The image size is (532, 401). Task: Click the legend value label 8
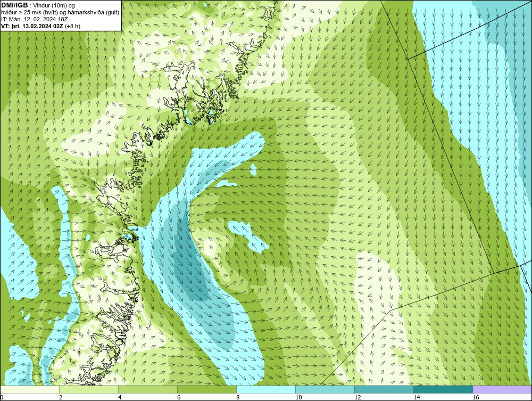click(238, 397)
